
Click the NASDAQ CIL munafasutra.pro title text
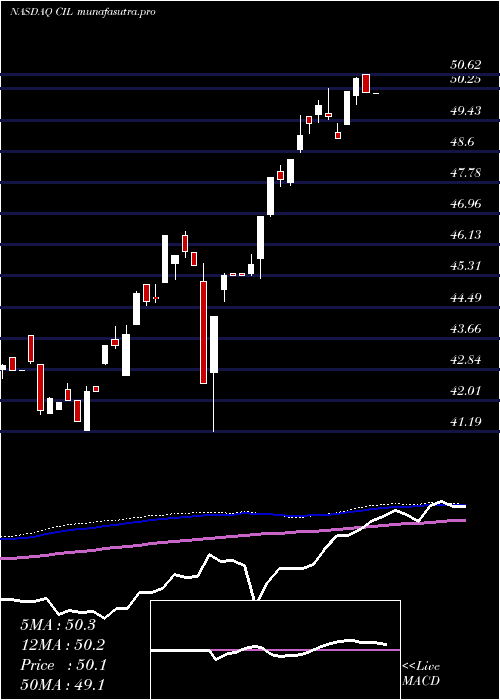tap(83, 12)
